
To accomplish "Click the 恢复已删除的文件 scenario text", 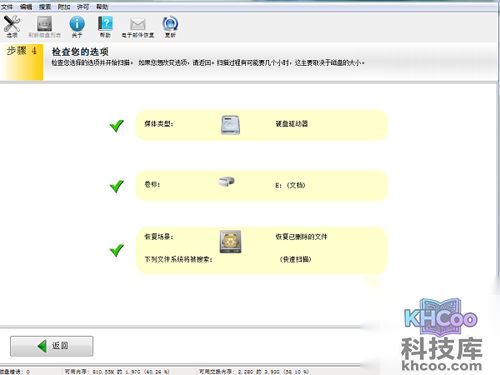I will 301,237.
